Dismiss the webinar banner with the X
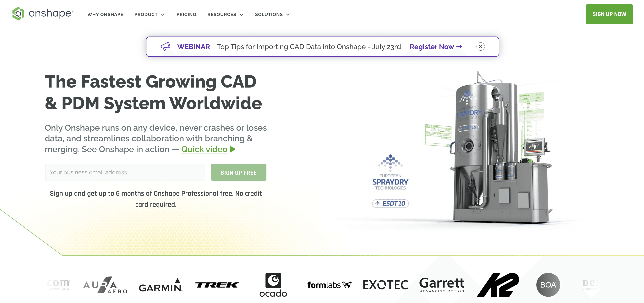The width and height of the screenshot is (644, 303). click(480, 47)
